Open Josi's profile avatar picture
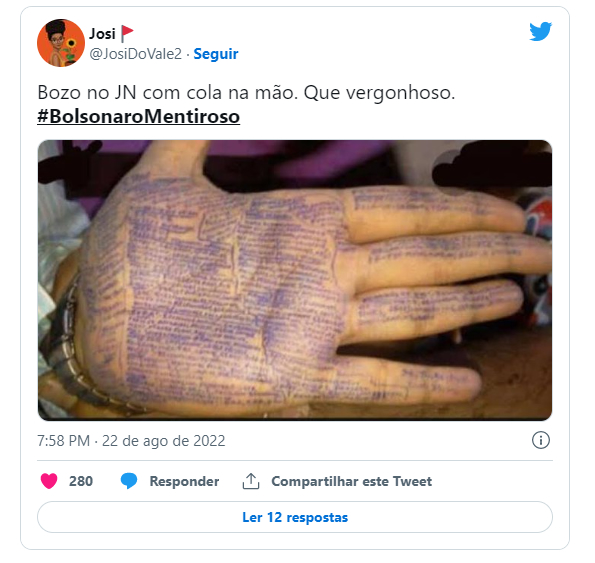595x563 pixels. pos(61,43)
